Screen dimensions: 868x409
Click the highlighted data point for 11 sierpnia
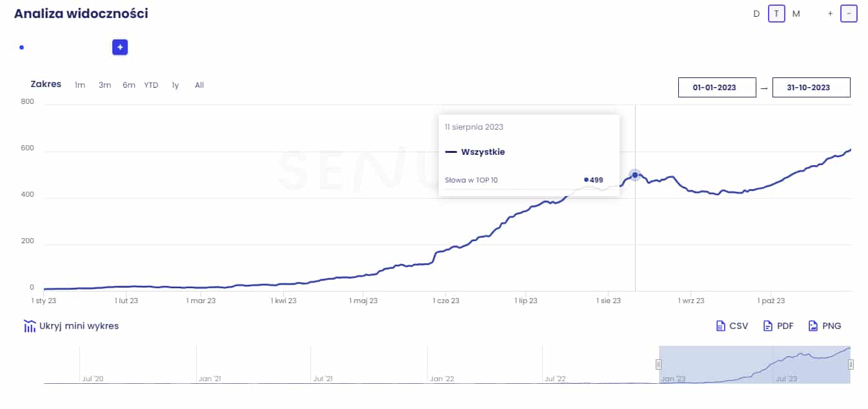coord(635,175)
